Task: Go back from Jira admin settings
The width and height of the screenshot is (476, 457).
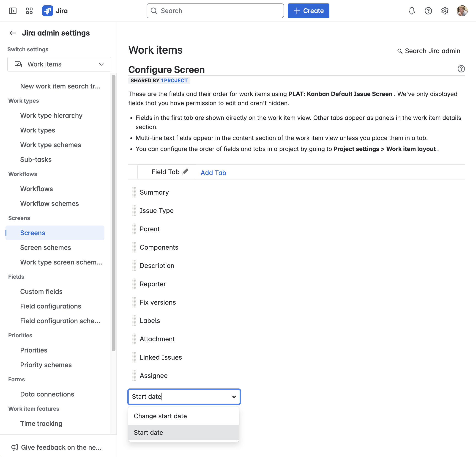Action: point(13,33)
